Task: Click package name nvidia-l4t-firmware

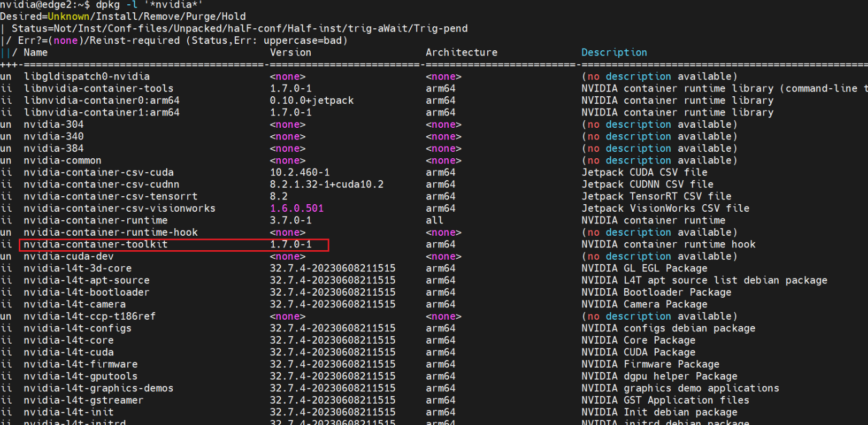Action: coord(81,364)
